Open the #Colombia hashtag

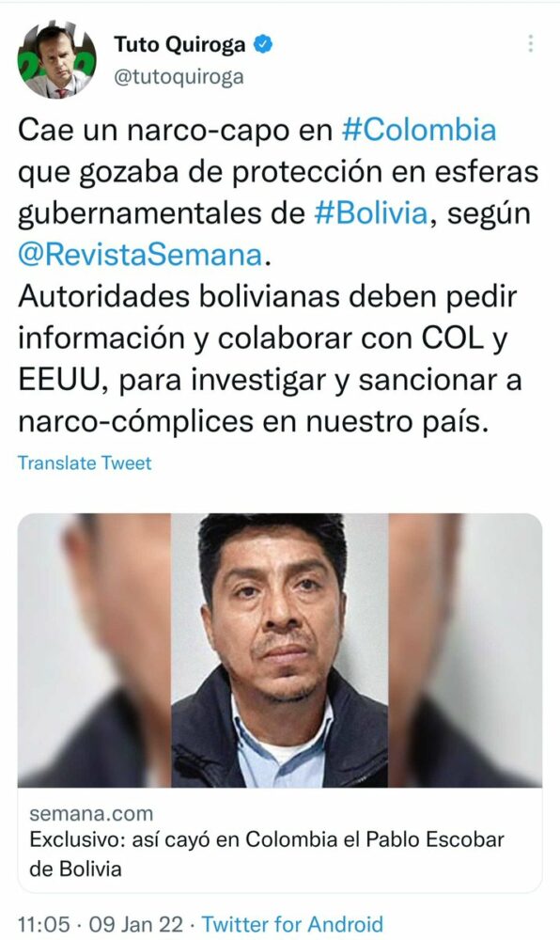coord(419,130)
